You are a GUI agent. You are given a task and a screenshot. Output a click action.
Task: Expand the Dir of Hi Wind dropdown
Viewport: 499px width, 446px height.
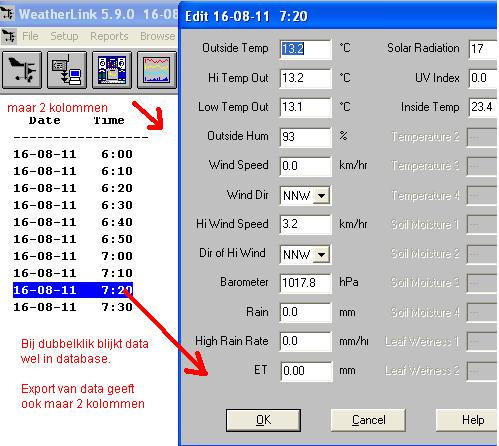[x=322, y=255]
